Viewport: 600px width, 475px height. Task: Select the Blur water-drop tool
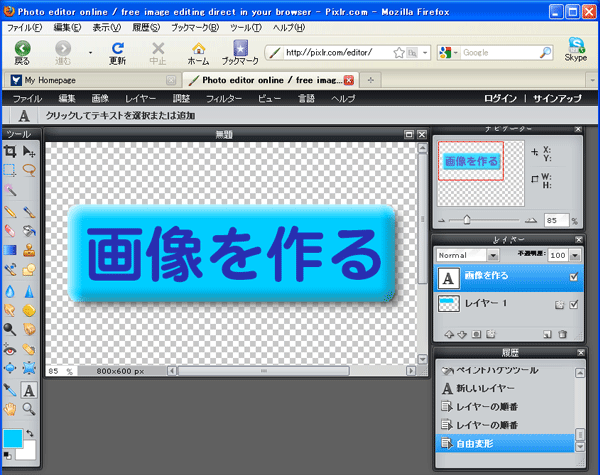click(x=10, y=292)
